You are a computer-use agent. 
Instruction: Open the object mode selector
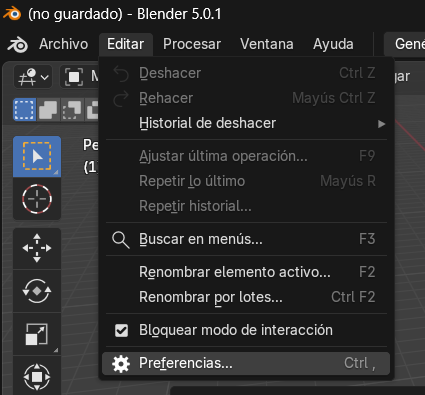[x=80, y=77]
